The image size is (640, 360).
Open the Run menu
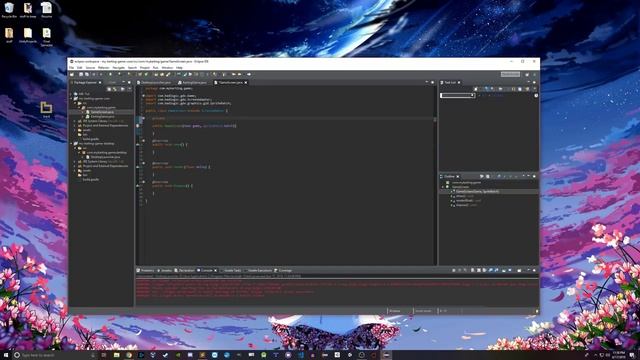pyautogui.click(x=156, y=68)
